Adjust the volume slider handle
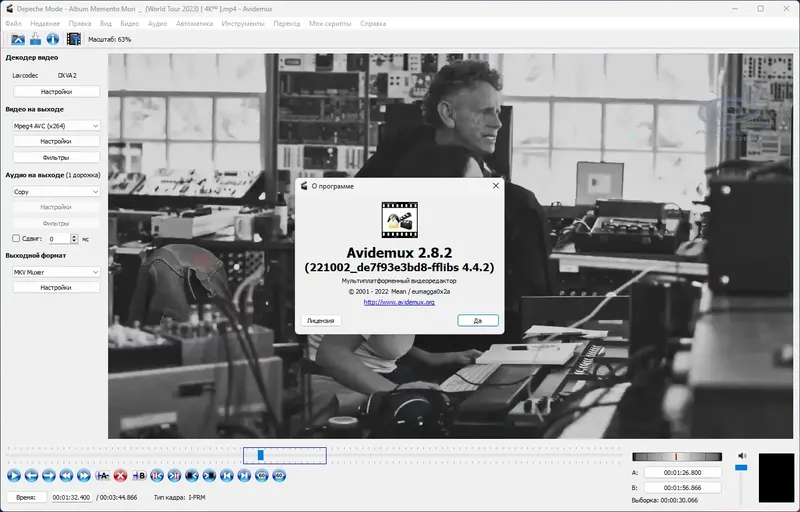The height and width of the screenshot is (512, 800). click(x=741, y=467)
